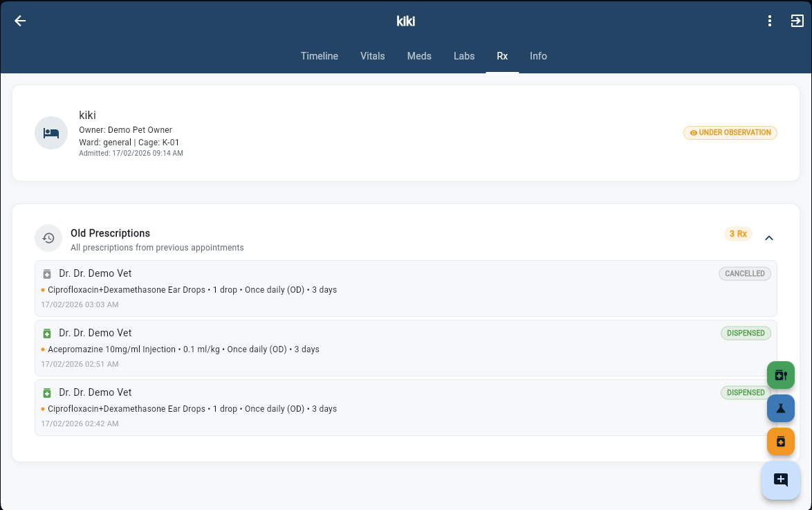Switch to the Vitals tab
Viewport: 812px width, 510px height.
372,56
